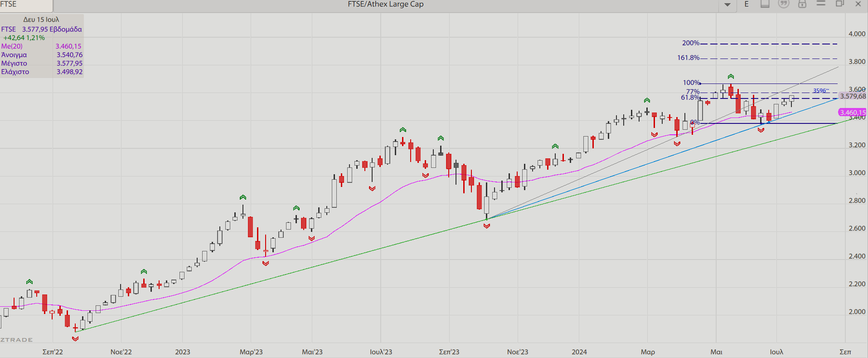Image resolution: width=868 pixels, height=358 pixels.
Task: Click the Ιουλ'23 time axis label
Action: 381,352
